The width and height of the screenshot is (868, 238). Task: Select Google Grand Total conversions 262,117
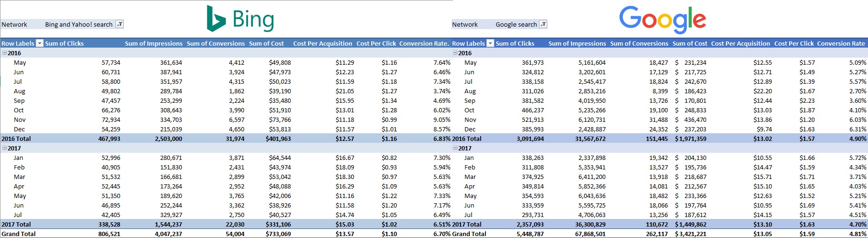[657, 234]
